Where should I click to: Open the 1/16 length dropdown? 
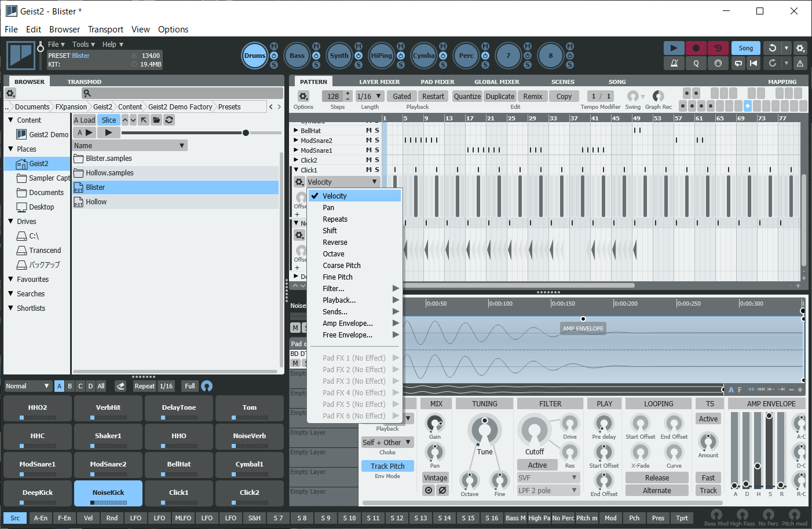coord(370,96)
